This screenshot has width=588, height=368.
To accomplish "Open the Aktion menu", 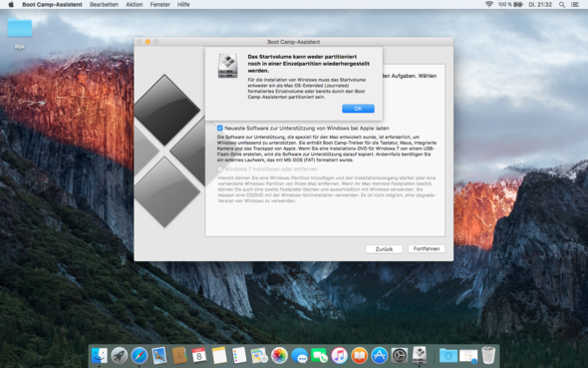I will [x=134, y=5].
